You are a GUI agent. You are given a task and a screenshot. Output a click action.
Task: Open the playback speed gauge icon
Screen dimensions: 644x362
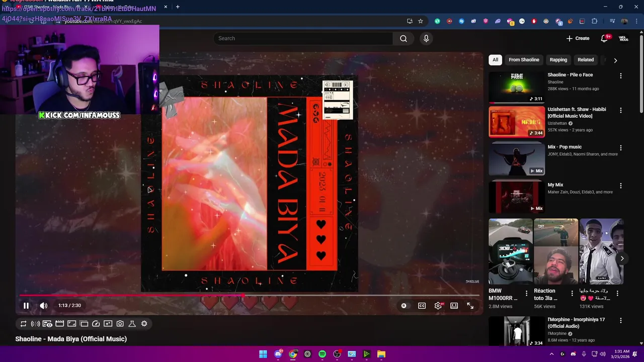point(96,324)
